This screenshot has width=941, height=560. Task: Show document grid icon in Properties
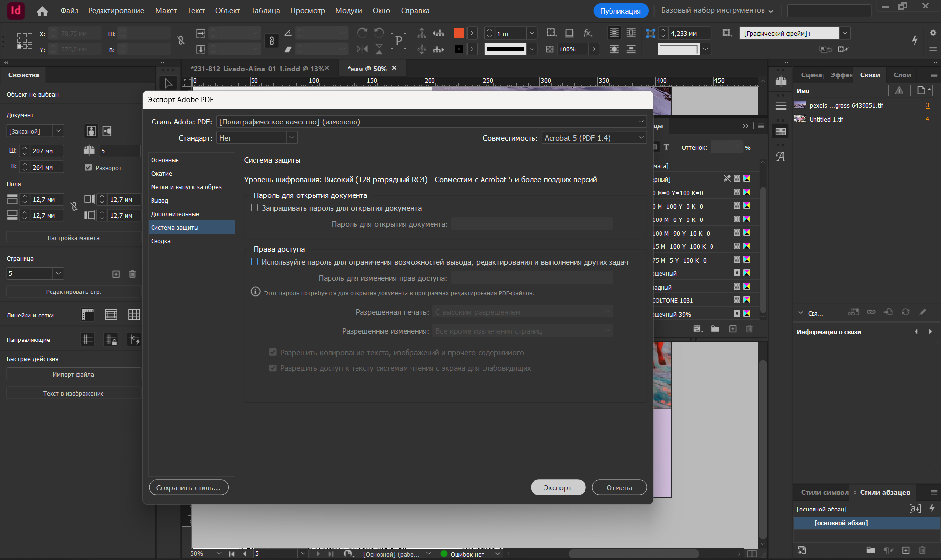pyautogui.click(x=134, y=315)
